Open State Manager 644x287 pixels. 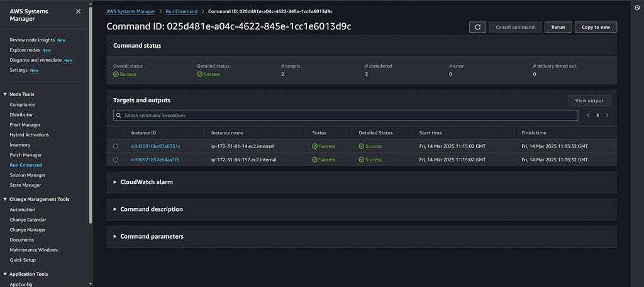(x=25, y=185)
